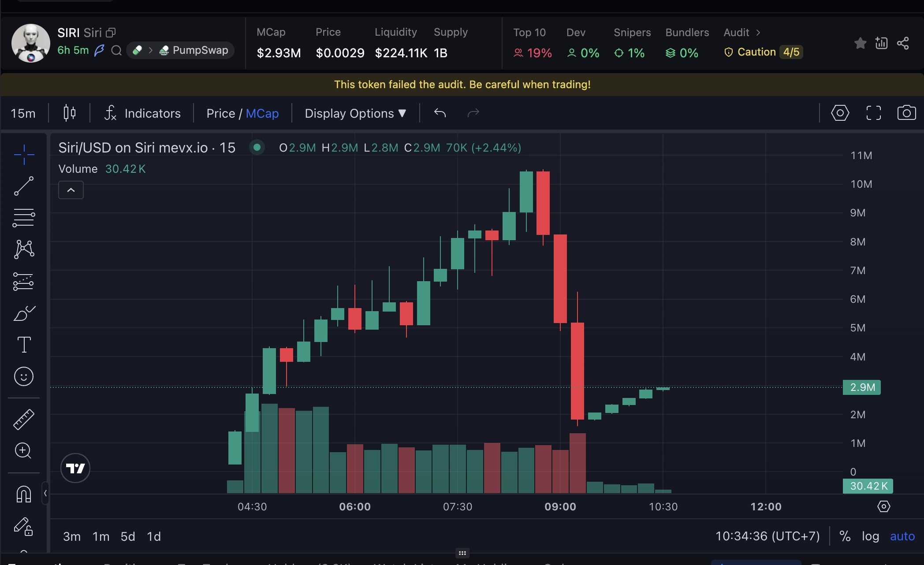
Task: Click the green live status dot in legend
Action: coord(257,147)
